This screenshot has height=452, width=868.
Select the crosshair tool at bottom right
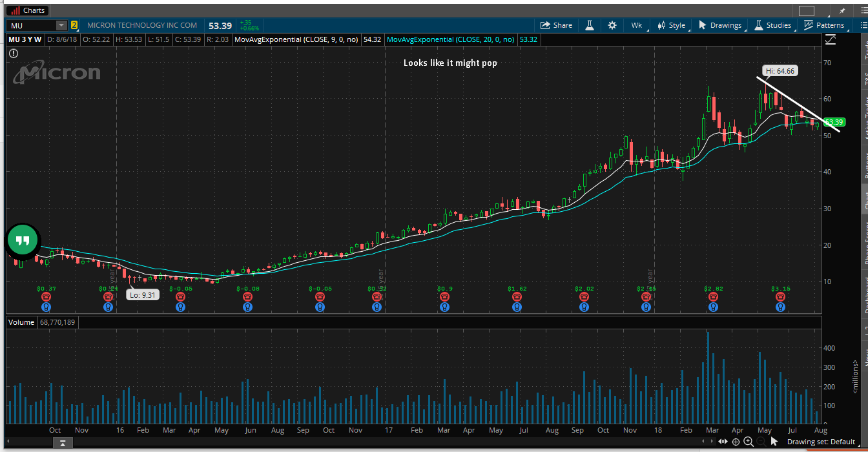point(736,442)
